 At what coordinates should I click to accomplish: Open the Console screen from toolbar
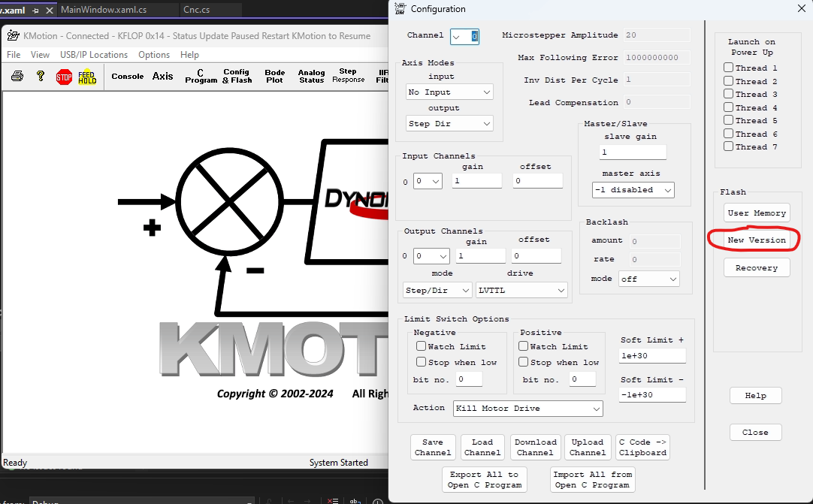pos(127,77)
